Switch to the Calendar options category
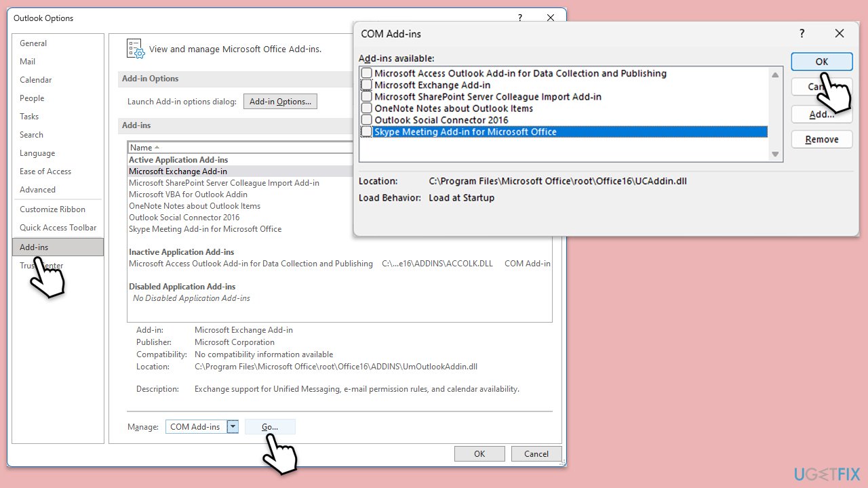Screen dimensions: 868x488 pyautogui.click(x=35, y=80)
